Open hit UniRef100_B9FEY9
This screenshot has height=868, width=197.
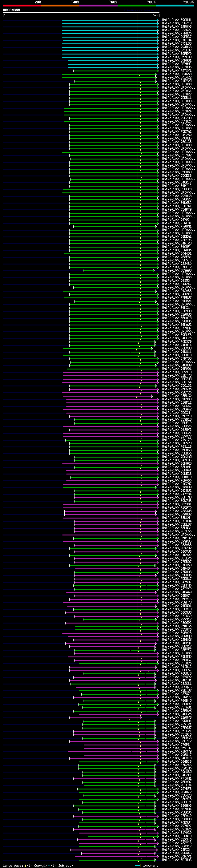(x=176, y=54)
